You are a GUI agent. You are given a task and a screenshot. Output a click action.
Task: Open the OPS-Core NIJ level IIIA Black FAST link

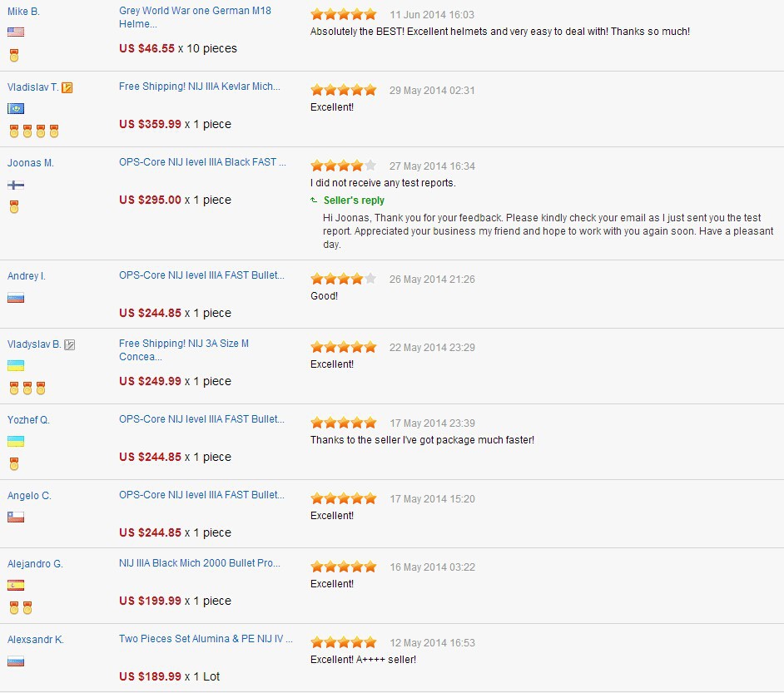[202, 162]
